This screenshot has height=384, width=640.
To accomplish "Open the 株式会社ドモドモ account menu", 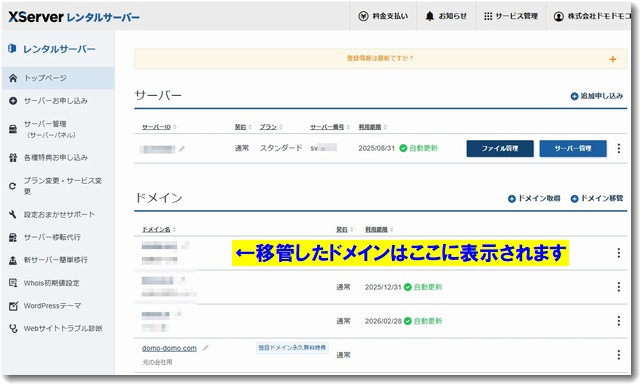I will 593,16.
